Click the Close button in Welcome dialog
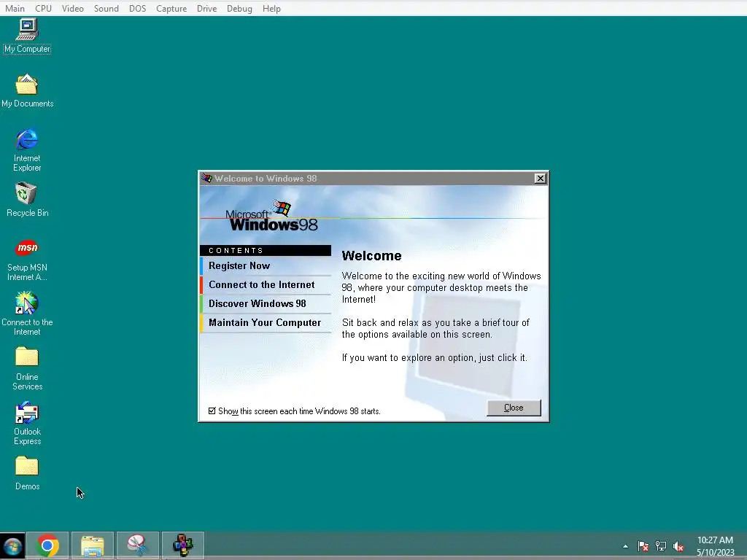 (514, 408)
